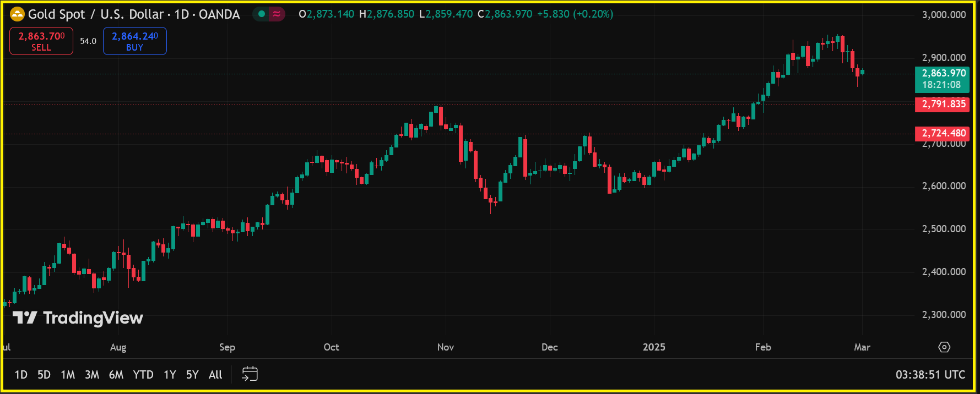Open the Go to date calendar icon
Viewport: 980px width, 394px height.
click(250, 374)
